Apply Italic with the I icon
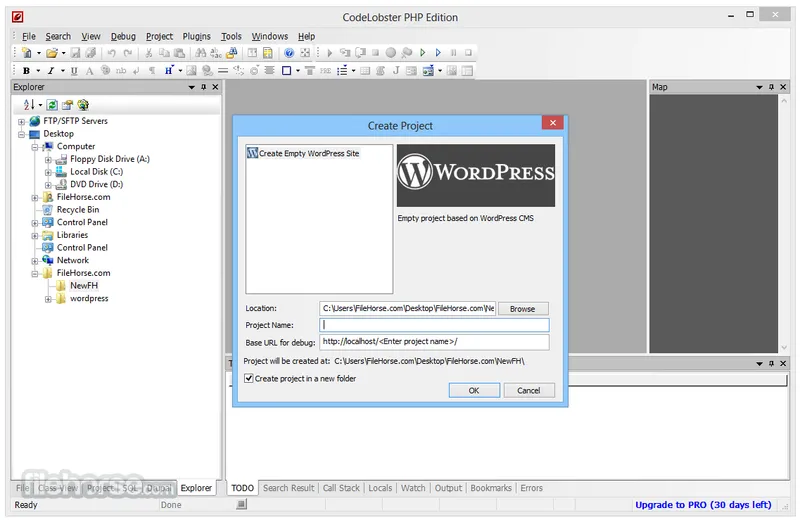 pos(51,71)
